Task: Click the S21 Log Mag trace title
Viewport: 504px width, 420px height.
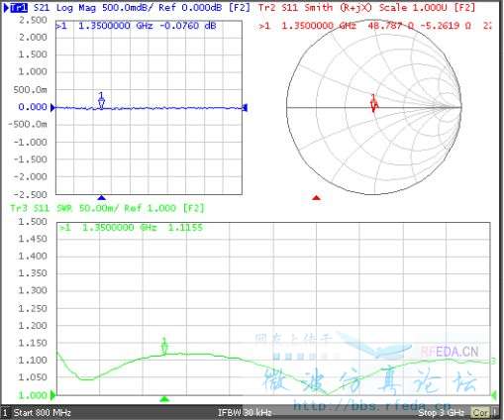Action: click(142, 8)
